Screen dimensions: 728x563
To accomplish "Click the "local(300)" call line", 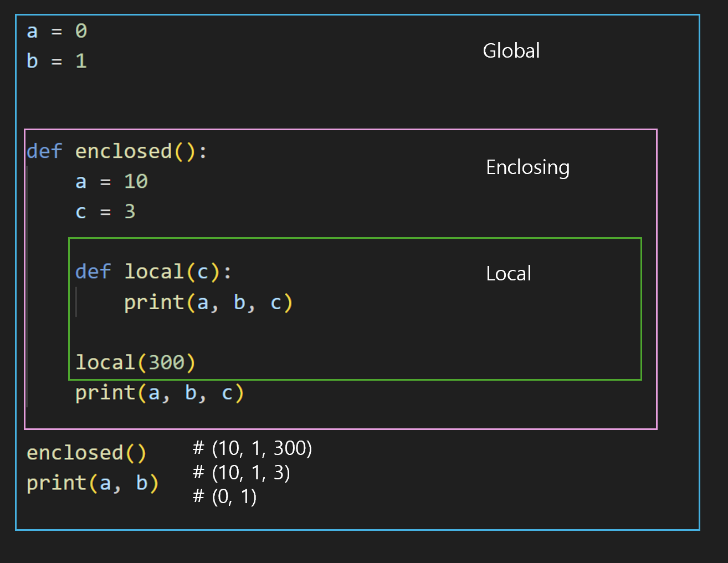I will 135,362.
